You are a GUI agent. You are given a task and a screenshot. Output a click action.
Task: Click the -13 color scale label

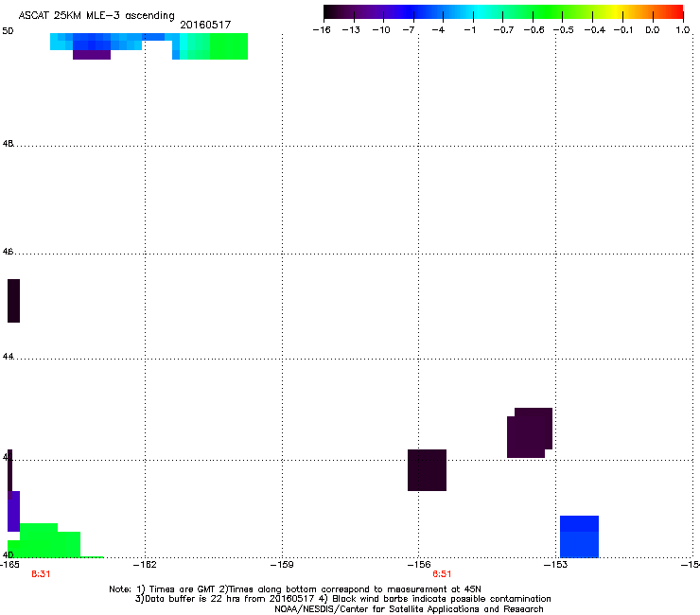(x=351, y=30)
